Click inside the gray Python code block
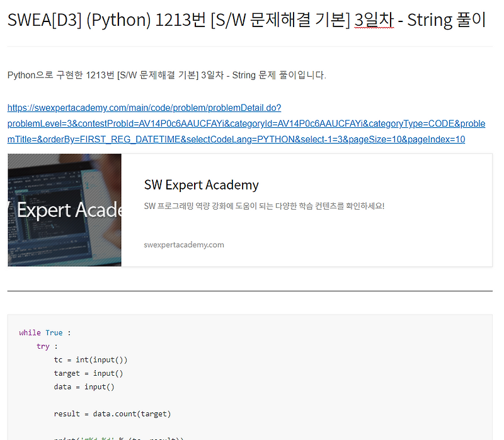Screen dimensions: 504x440 252,378
